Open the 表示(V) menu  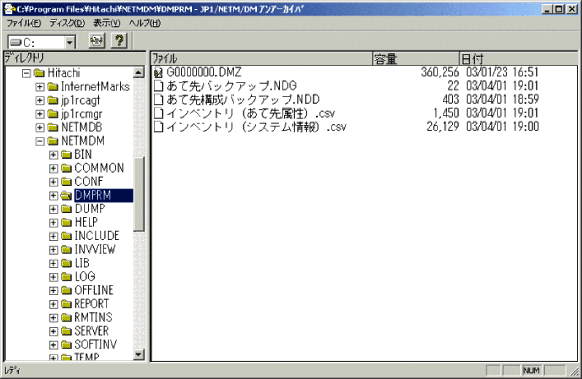107,23
